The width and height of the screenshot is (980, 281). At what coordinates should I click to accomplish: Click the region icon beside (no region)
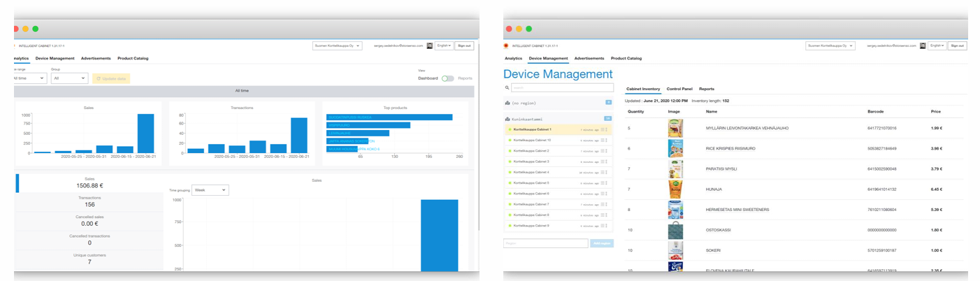pos(507,103)
